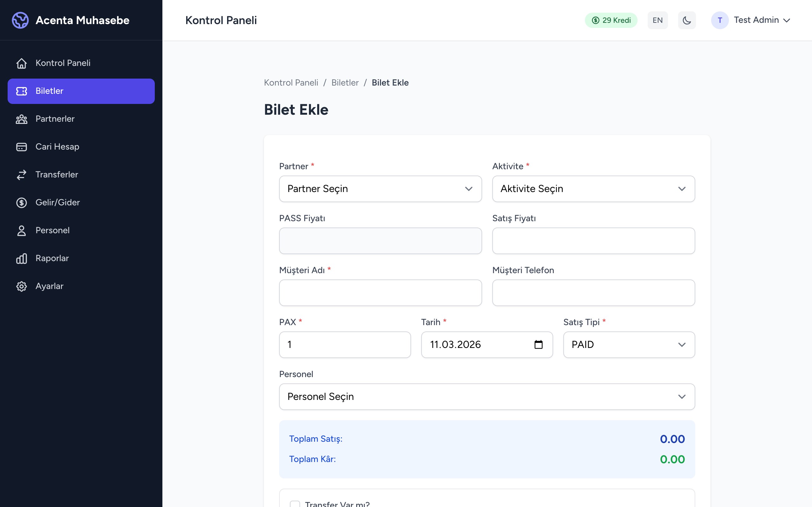The height and width of the screenshot is (507, 812).
Task: Open the Personel item in the sidebar menu
Action: (52, 230)
